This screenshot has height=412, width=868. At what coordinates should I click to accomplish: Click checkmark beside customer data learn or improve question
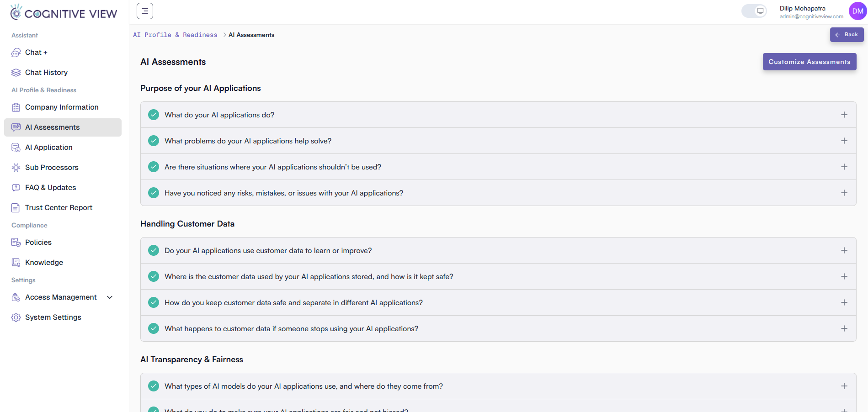[x=154, y=250]
